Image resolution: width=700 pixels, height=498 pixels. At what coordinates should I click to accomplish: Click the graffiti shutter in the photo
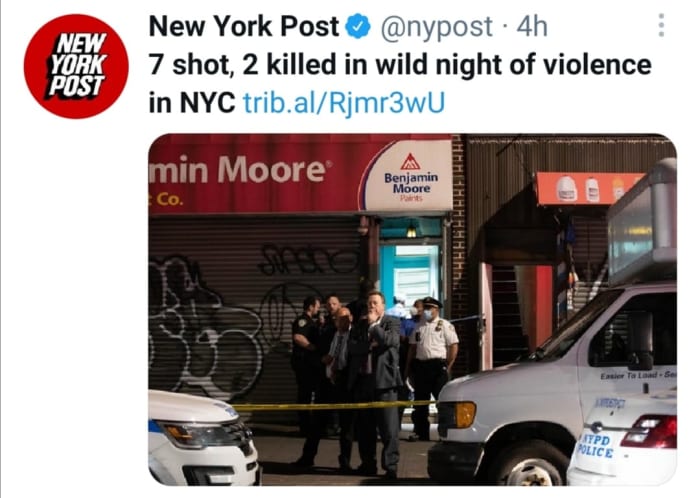pos(255,317)
